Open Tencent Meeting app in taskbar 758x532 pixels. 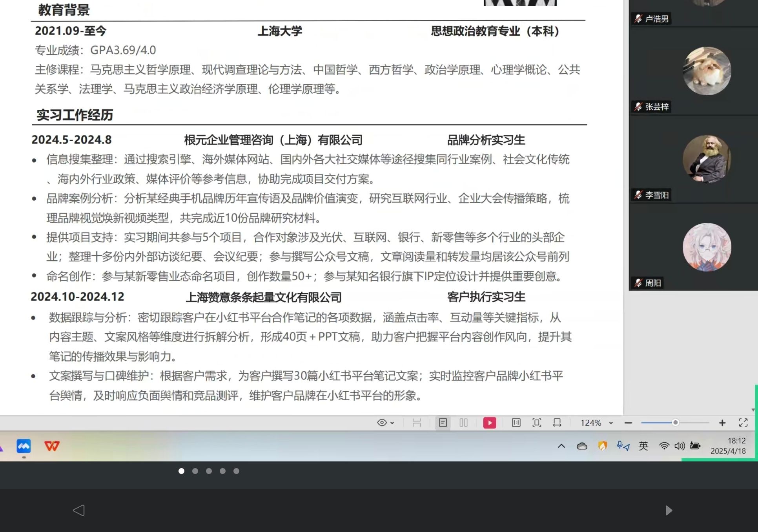pos(24,446)
